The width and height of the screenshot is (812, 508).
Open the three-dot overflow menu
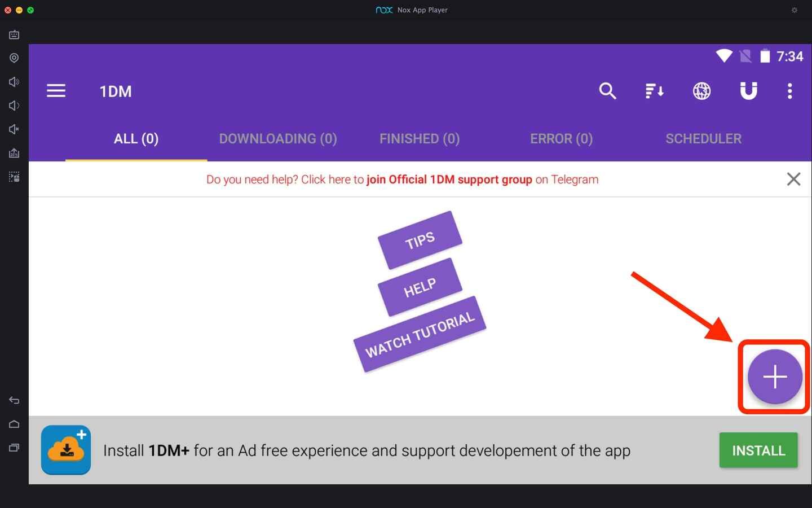[789, 91]
